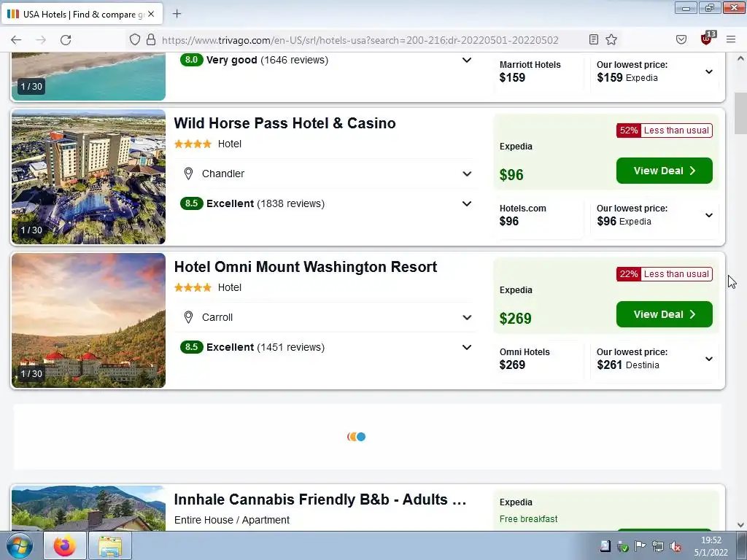Select Hotels.com $96 offer

click(x=538, y=215)
